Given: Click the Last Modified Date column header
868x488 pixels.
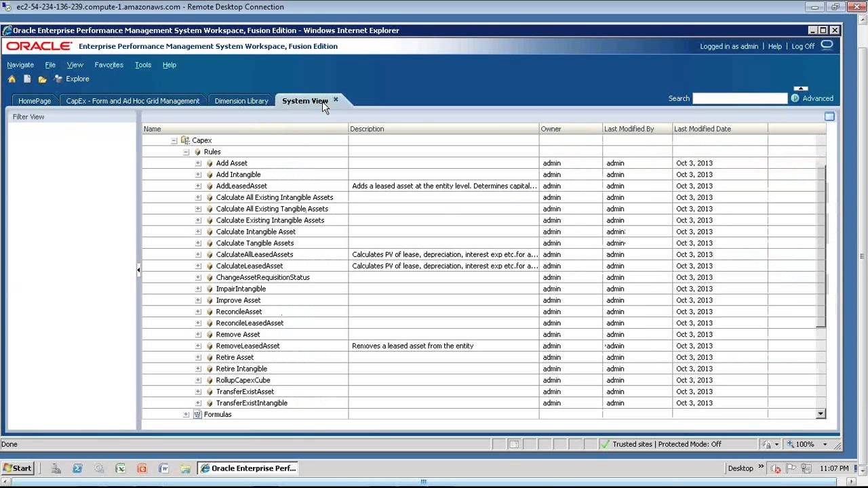Looking at the screenshot, I should tap(720, 129).
